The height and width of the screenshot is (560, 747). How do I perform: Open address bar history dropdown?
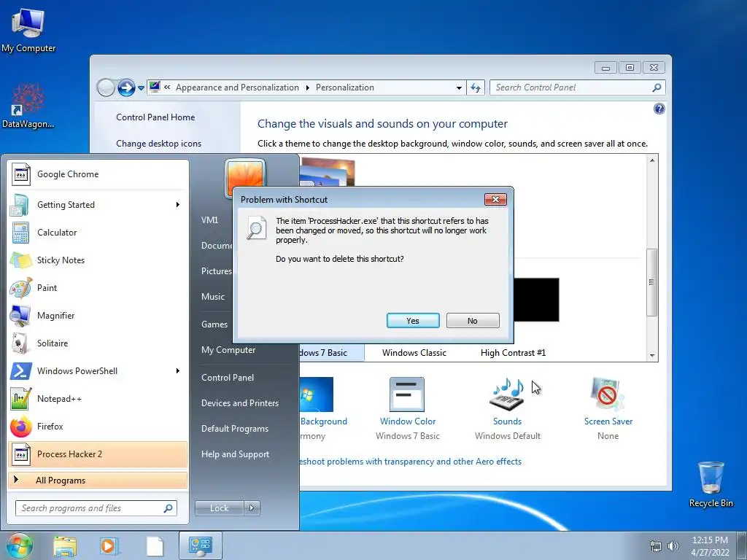[459, 88]
